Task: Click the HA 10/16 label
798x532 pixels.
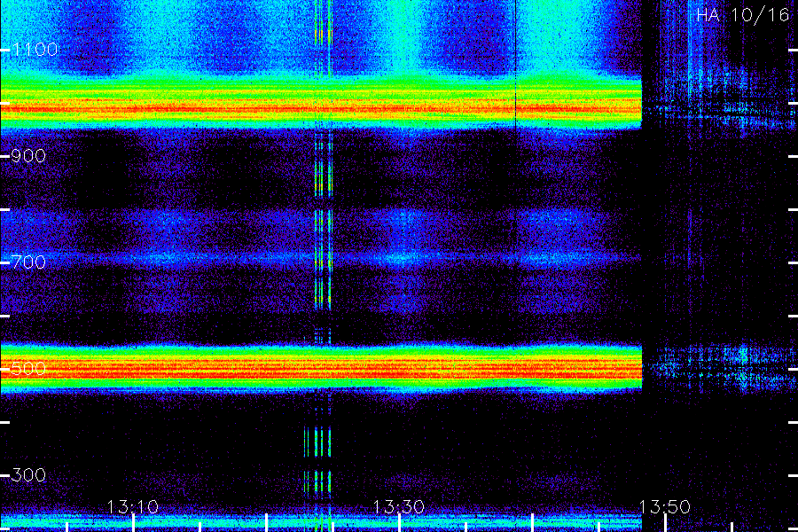Action: [x=743, y=15]
